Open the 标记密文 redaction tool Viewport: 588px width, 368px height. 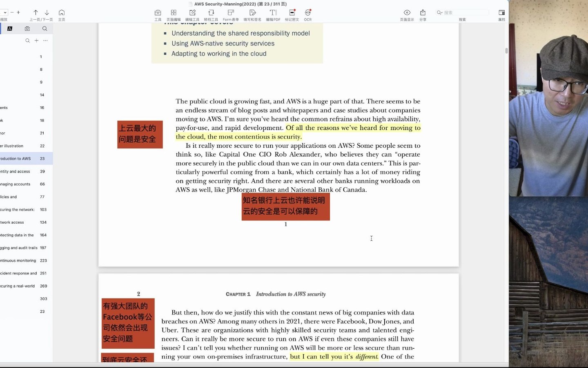click(292, 15)
